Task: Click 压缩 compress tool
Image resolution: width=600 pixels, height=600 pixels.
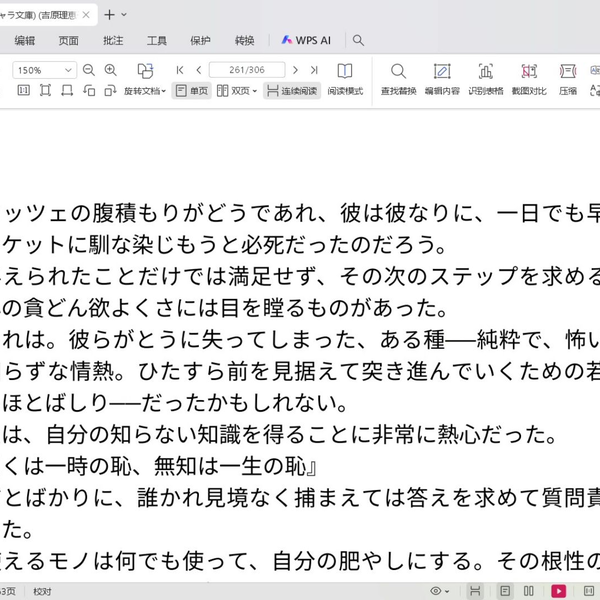Action: [568, 80]
